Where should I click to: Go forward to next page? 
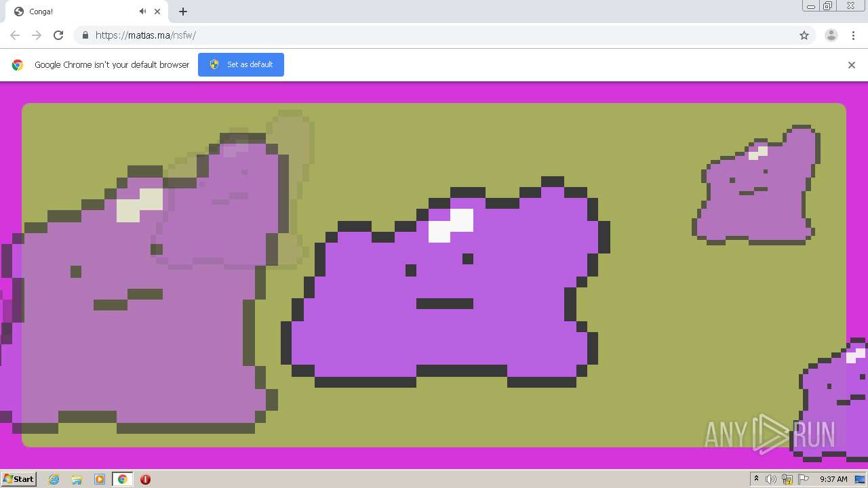pyautogui.click(x=37, y=35)
